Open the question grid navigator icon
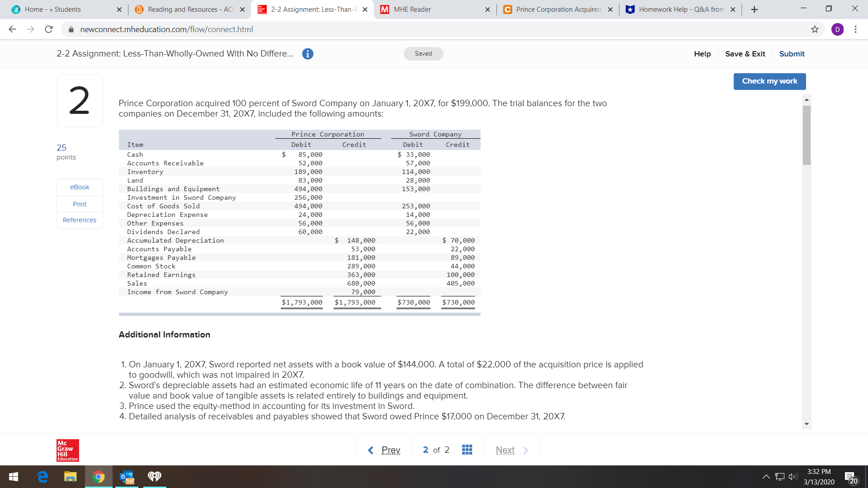Viewport: 868px width, 488px height. 467,450
